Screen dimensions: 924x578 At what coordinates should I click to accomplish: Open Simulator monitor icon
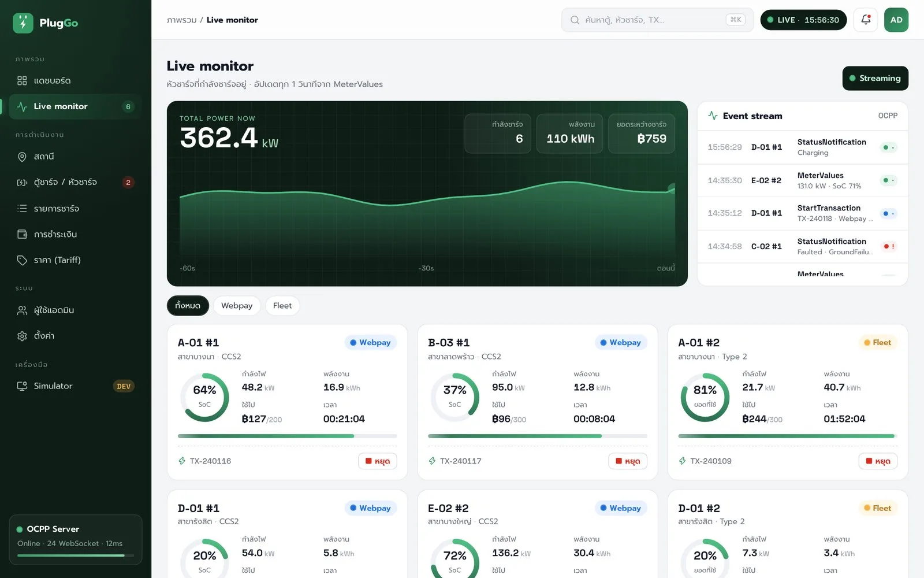click(x=22, y=386)
